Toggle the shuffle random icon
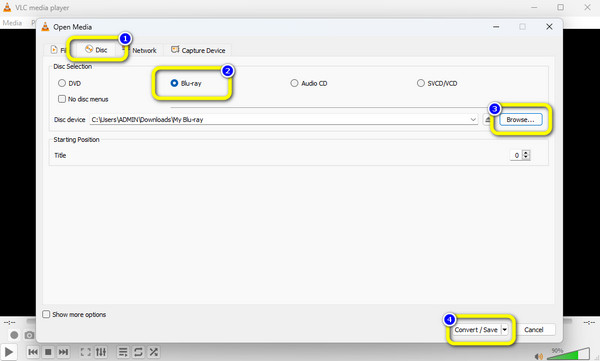 153,352
